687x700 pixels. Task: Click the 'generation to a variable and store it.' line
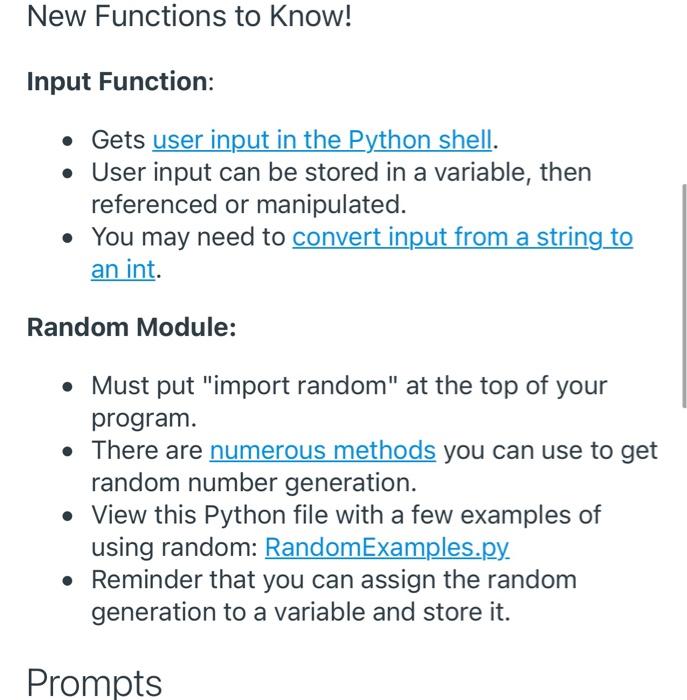(301, 612)
